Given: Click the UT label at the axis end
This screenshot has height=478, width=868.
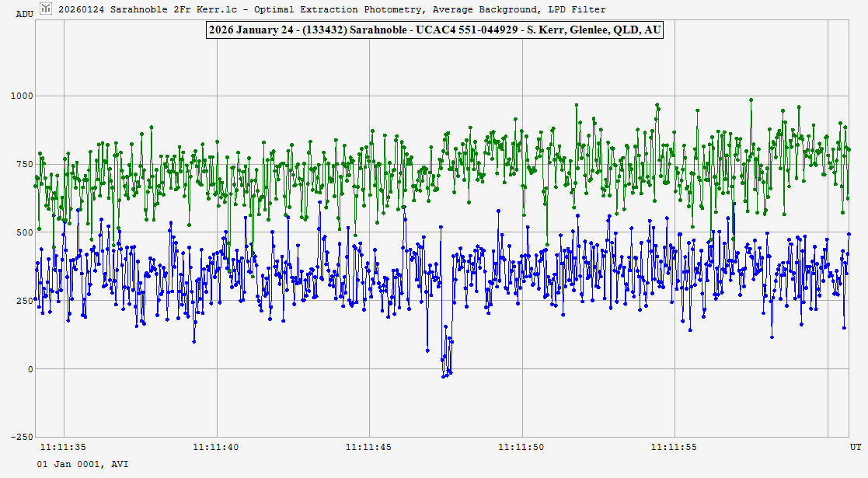Looking at the screenshot, I should click(855, 447).
